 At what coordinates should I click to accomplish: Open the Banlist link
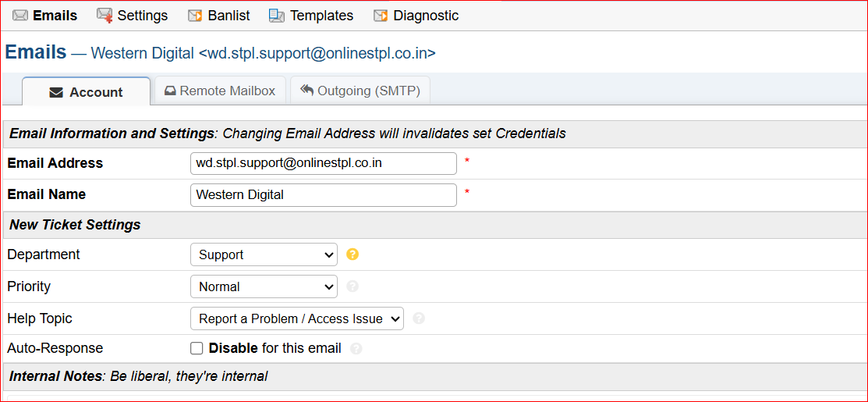tap(229, 16)
